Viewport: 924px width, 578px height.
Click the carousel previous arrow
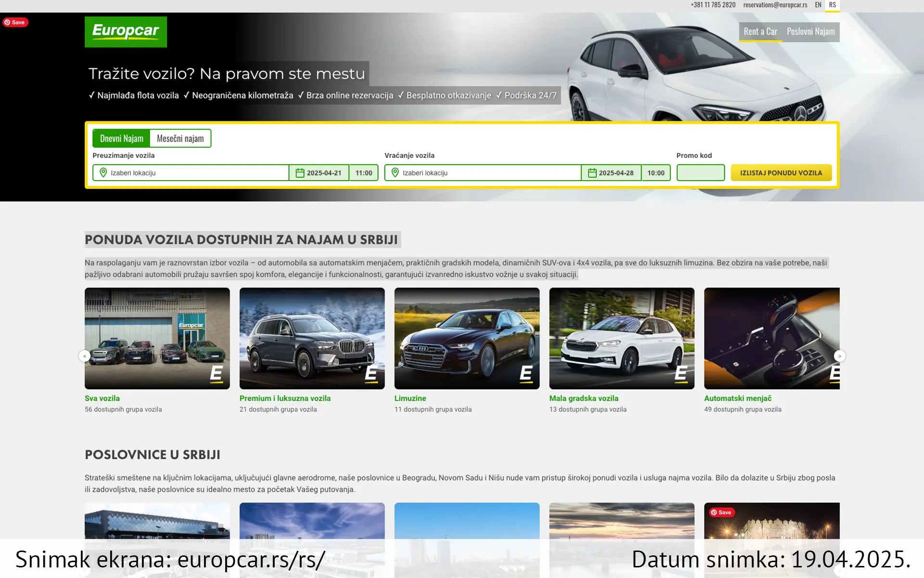(x=85, y=356)
